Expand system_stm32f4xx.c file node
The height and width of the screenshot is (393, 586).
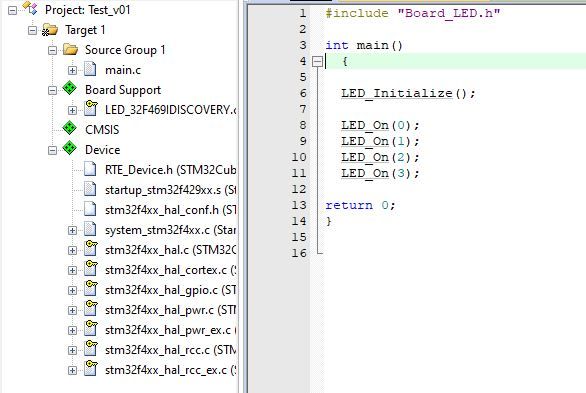73,230
